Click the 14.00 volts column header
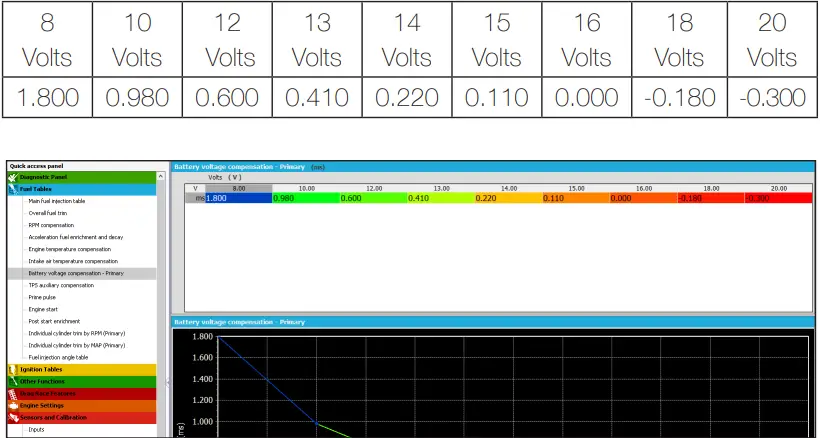The width and height of the screenshot is (820, 438). click(x=508, y=189)
